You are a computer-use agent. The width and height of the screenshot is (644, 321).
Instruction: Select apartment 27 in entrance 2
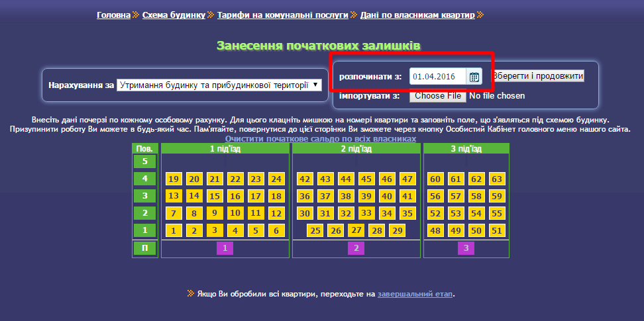(x=356, y=230)
